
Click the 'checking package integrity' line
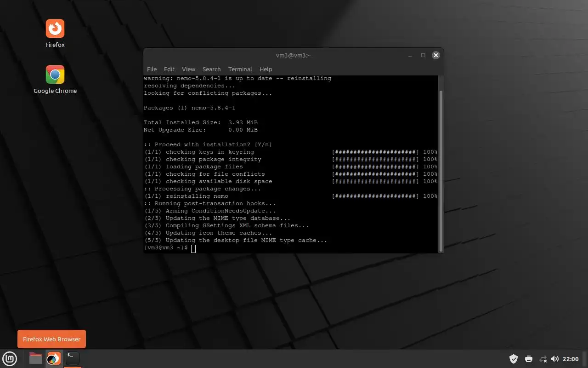(x=290, y=159)
